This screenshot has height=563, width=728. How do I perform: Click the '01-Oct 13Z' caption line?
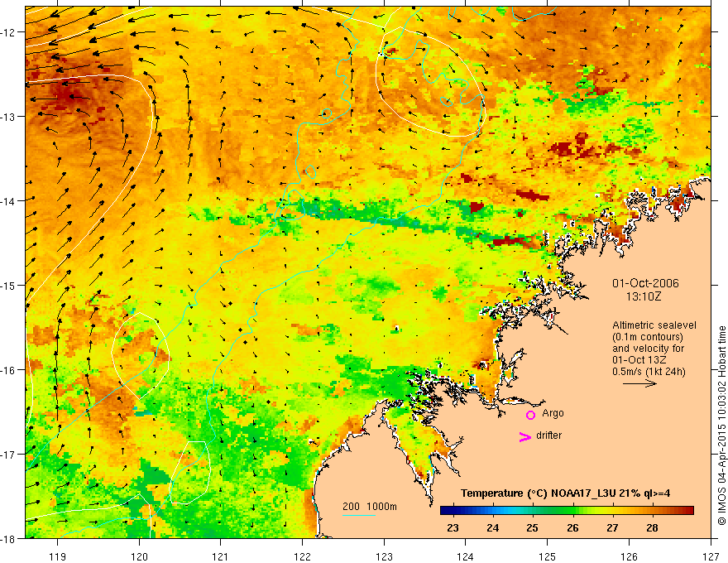pos(639,360)
